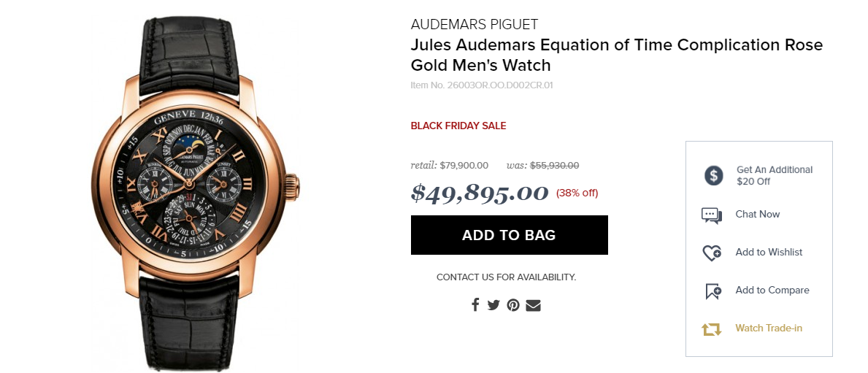Click the product title heading
The height and width of the screenshot is (373, 868).
617,55
